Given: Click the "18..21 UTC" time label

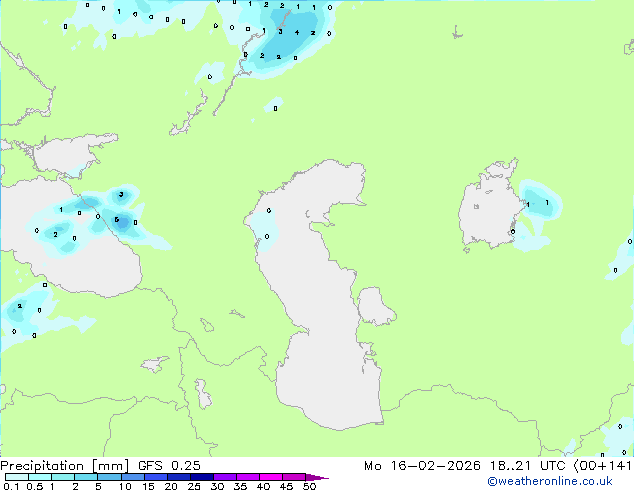Looking at the screenshot, I should click(x=527, y=466).
